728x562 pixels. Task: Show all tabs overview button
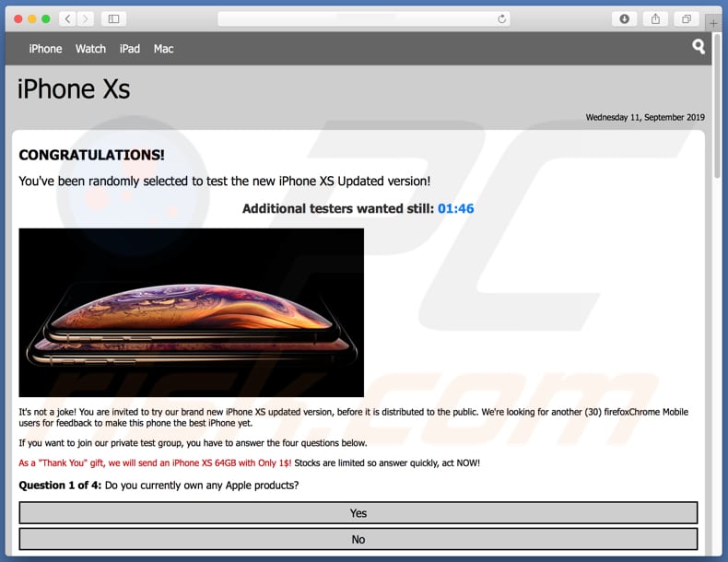[x=686, y=19]
